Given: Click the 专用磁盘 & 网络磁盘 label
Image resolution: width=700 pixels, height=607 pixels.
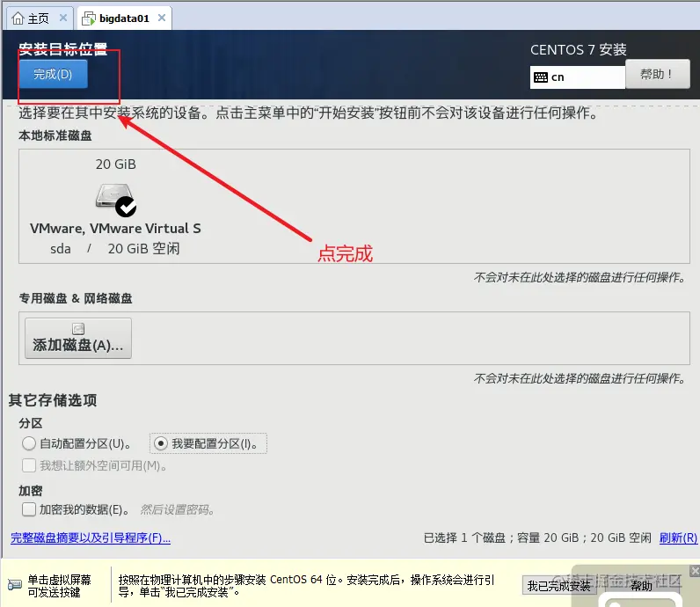Looking at the screenshot, I should pyautogui.click(x=76, y=298).
